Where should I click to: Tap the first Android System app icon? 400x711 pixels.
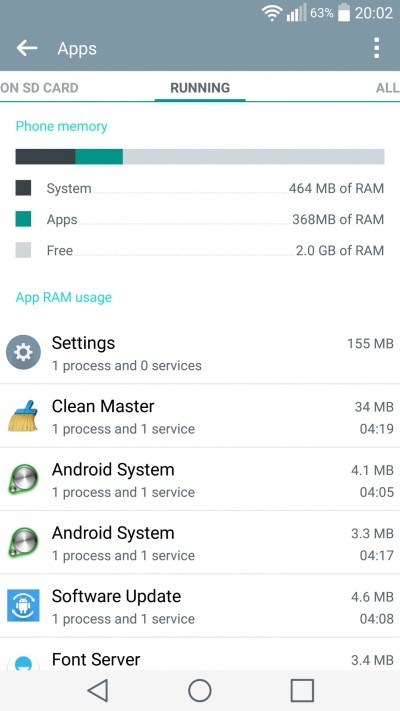(x=23, y=479)
